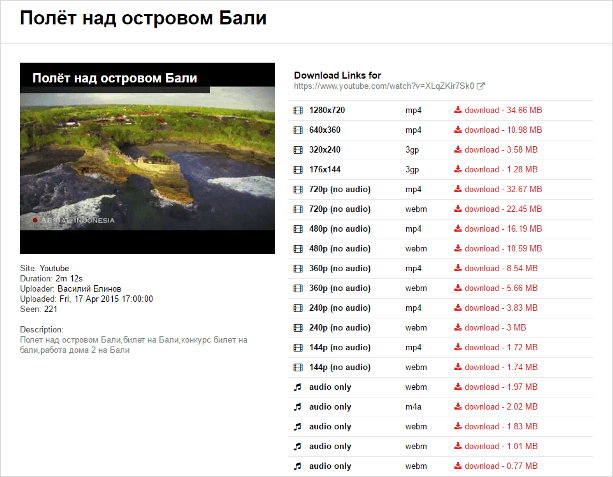Download the 3.83 MB 240p mp4
This screenshot has height=477, width=613.
[x=495, y=308]
